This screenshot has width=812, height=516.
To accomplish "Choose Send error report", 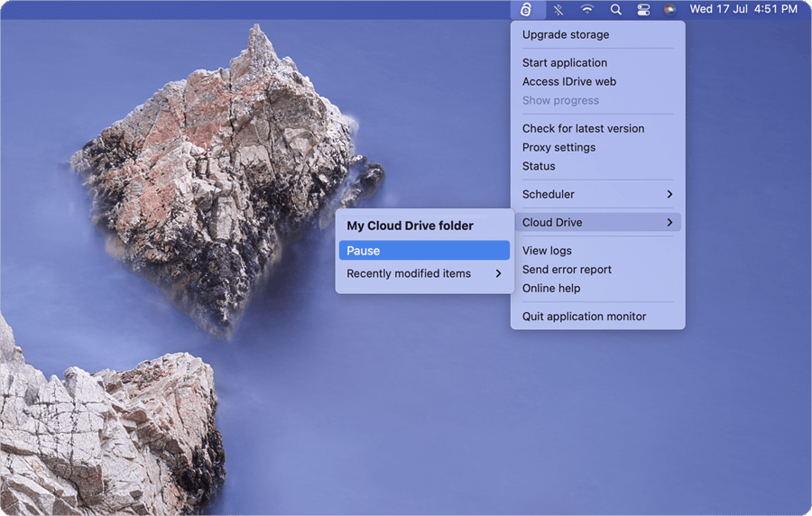I will (597, 269).
